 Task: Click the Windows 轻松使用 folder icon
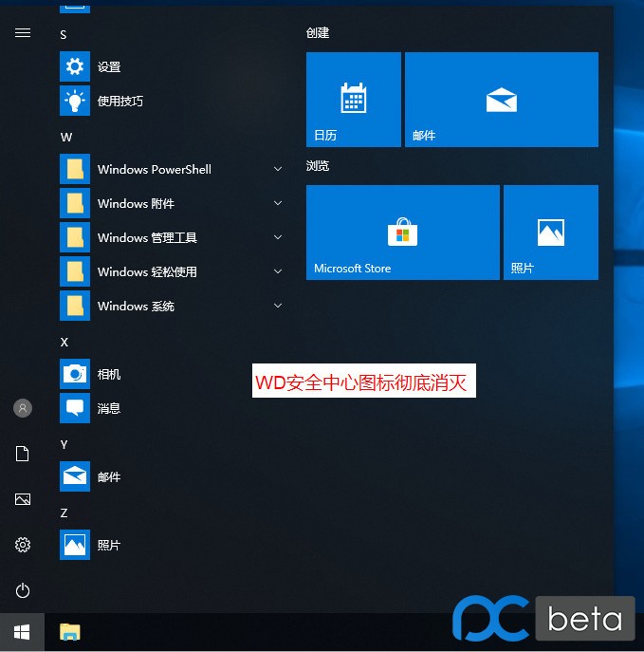point(75,271)
